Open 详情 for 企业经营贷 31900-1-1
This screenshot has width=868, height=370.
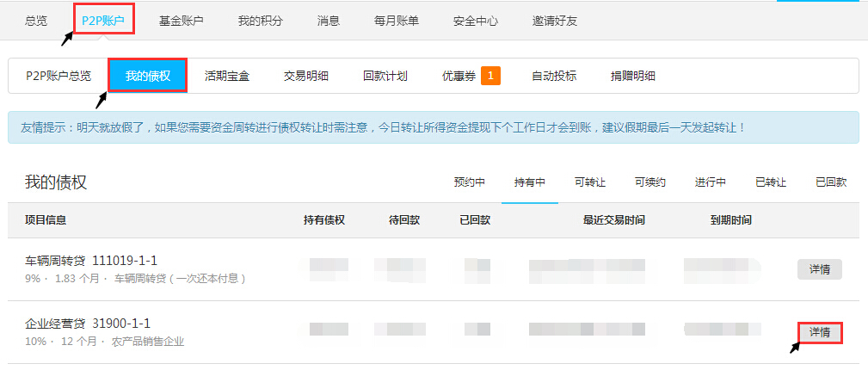tap(819, 332)
